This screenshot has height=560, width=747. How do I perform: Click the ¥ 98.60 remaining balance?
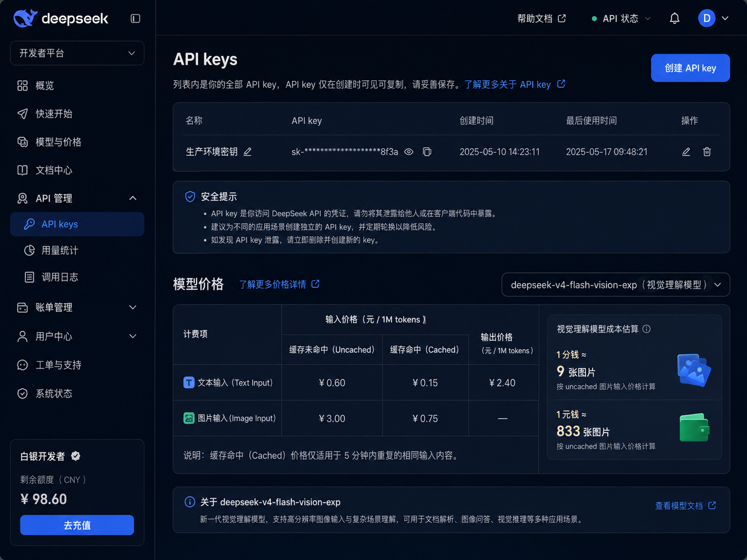tap(44, 499)
